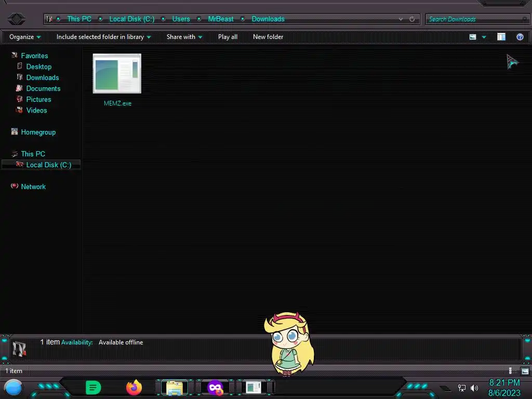This screenshot has height=399, width=532.
Task: Open the Share with dropdown
Action: [184, 37]
